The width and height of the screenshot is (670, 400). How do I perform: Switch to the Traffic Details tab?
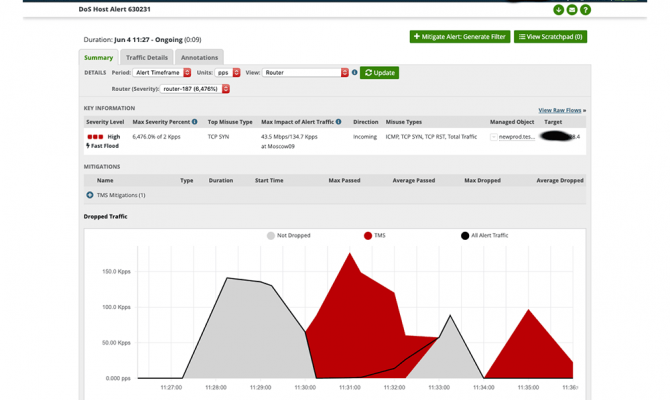pos(147,57)
